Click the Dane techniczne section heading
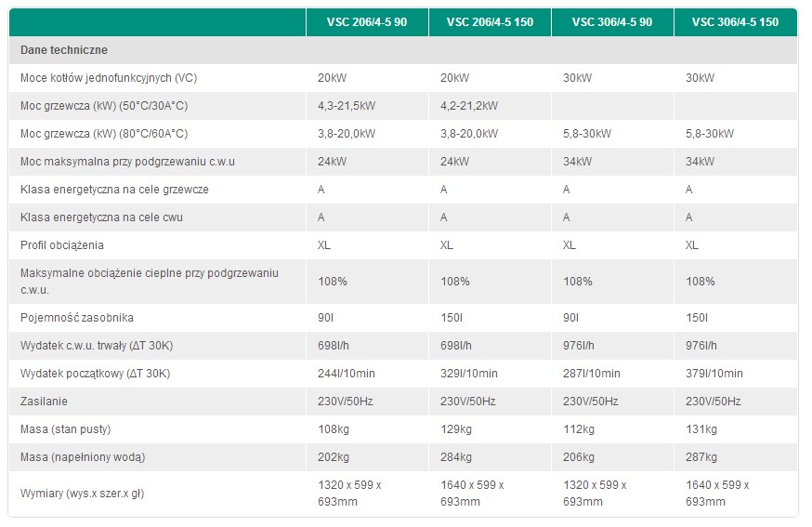812x527 pixels. coord(64,50)
